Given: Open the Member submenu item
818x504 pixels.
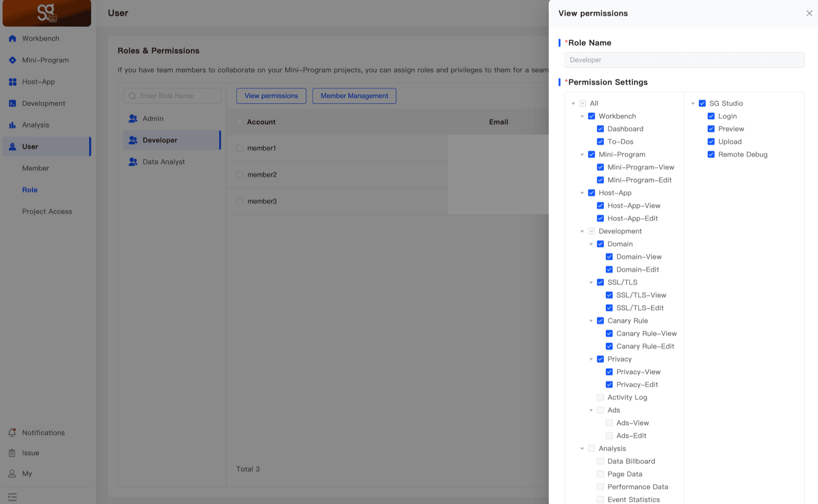Looking at the screenshot, I should click(x=36, y=168).
